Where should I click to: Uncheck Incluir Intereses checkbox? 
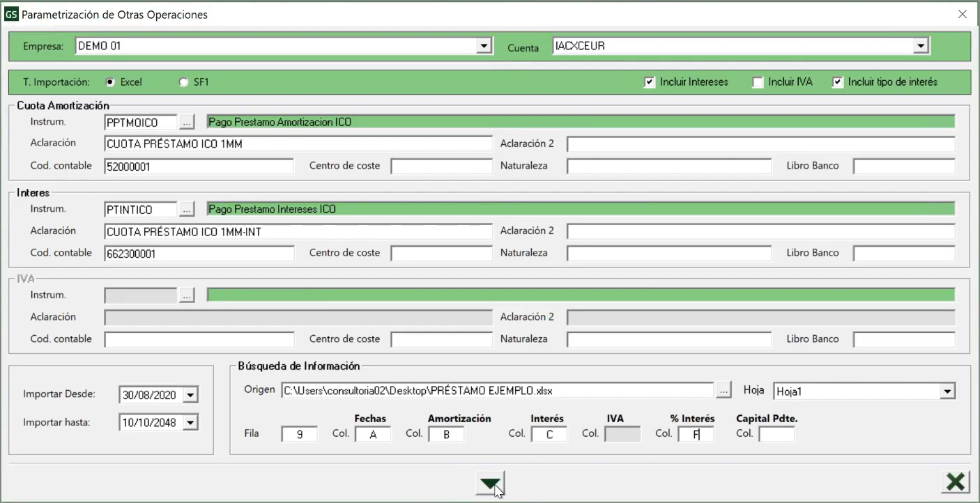pyautogui.click(x=650, y=82)
